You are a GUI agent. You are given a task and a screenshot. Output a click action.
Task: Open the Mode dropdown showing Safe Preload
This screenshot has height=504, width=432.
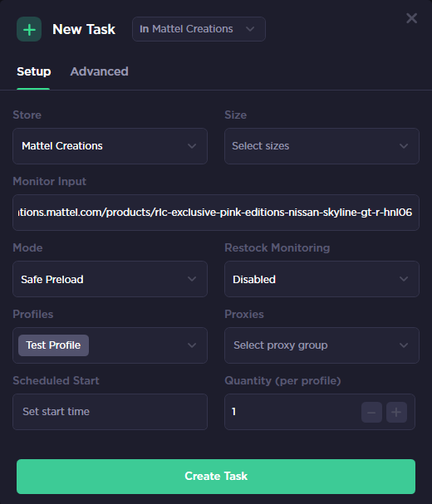(110, 279)
